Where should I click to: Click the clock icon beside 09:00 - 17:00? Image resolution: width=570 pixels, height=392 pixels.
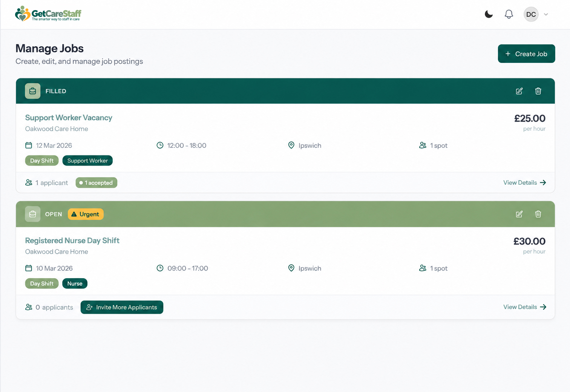point(160,268)
